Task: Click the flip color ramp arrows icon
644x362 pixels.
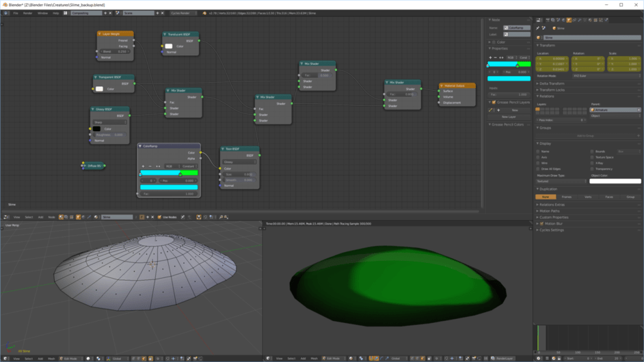Action: click(x=158, y=166)
